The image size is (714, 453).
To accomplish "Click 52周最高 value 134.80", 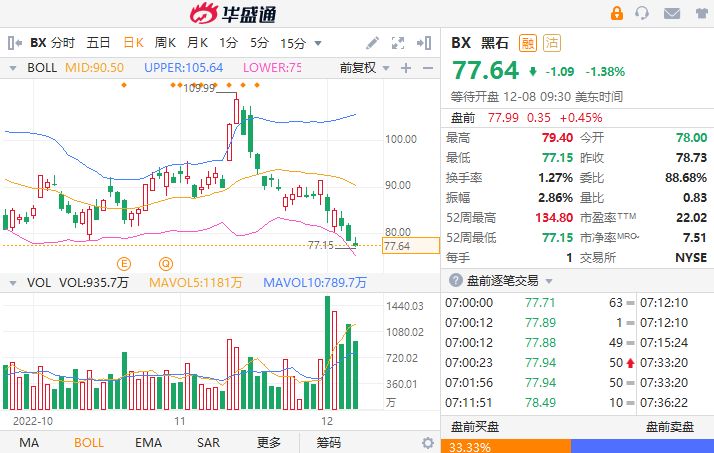I will click(x=554, y=218).
